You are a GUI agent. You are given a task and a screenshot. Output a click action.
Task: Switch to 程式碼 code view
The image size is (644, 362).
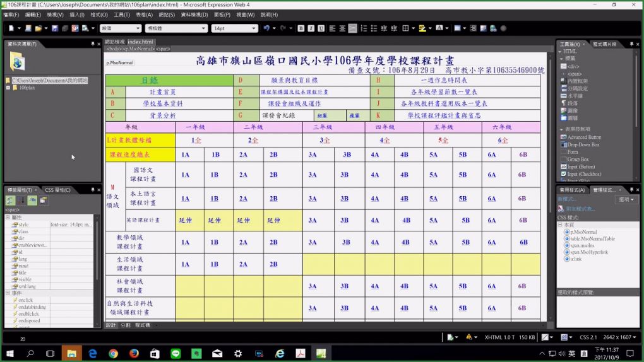coord(143,325)
